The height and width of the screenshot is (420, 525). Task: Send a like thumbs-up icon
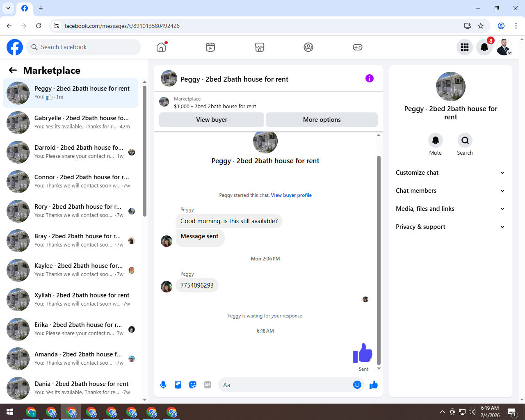[x=374, y=385]
